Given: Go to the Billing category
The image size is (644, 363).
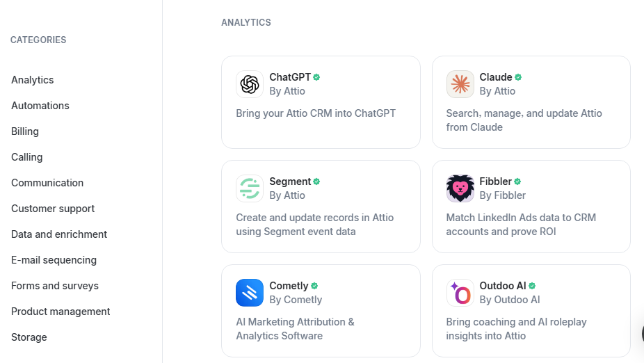Looking at the screenshot, I should (25, 131).
